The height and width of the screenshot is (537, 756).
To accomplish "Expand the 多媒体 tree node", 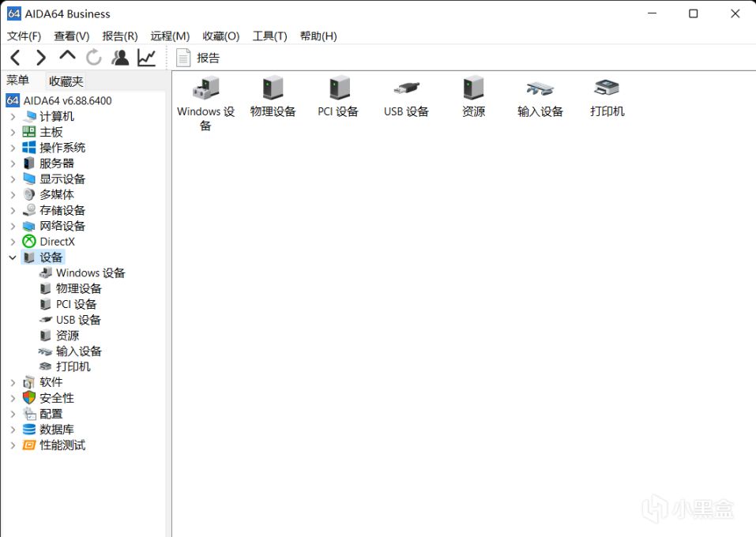I will click(13, 195).
